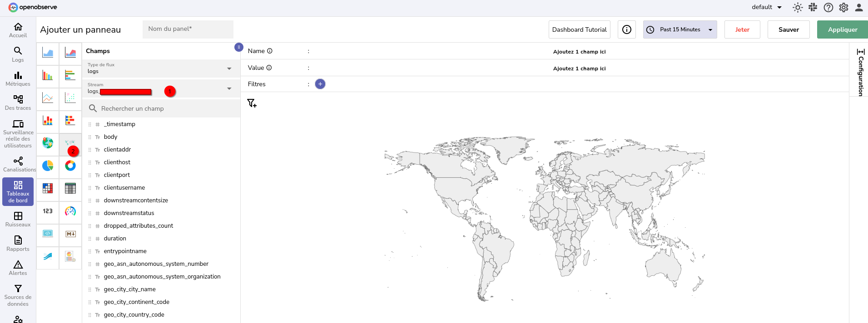
Task: Select the scatter plot chart type
Action: tap(70, 98)
